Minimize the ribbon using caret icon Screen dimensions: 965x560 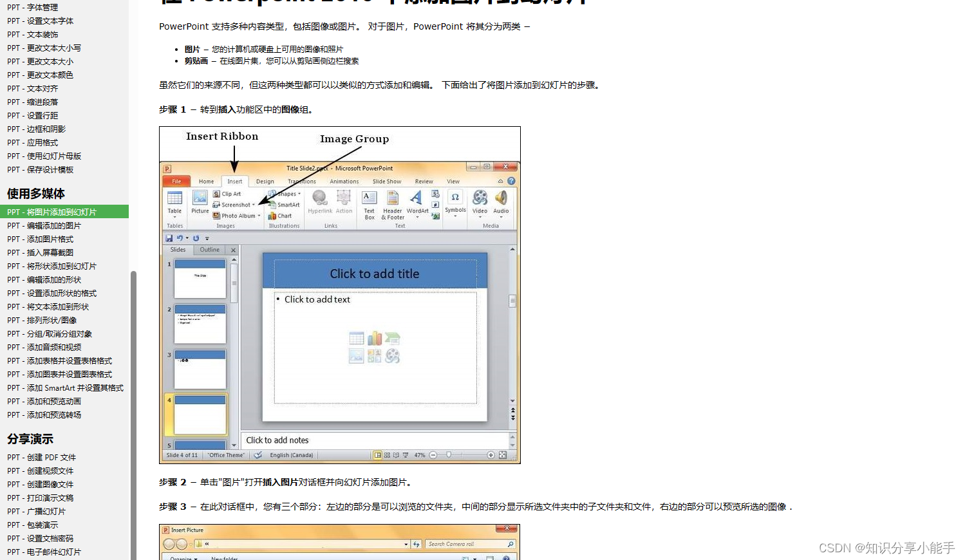[500, 182]
